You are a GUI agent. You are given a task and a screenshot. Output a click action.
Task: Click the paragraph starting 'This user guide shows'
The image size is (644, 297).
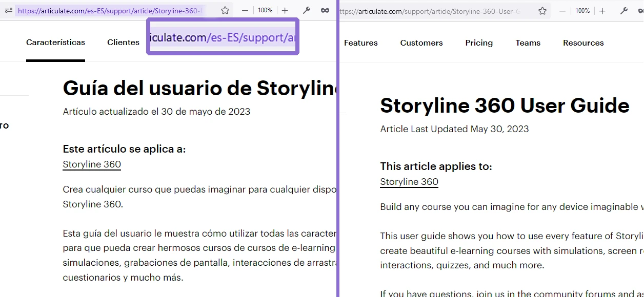pyautogui.click(x=512, y=250)
